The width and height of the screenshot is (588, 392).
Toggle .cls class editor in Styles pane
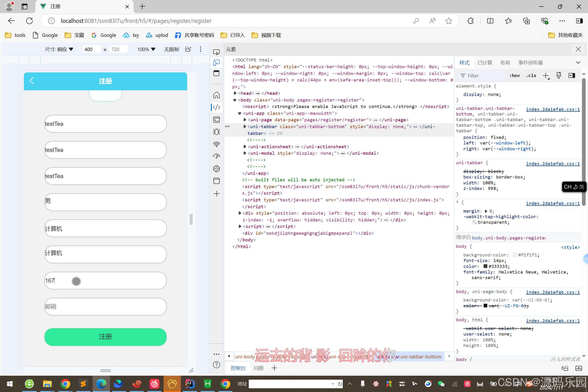coord(531,75)
